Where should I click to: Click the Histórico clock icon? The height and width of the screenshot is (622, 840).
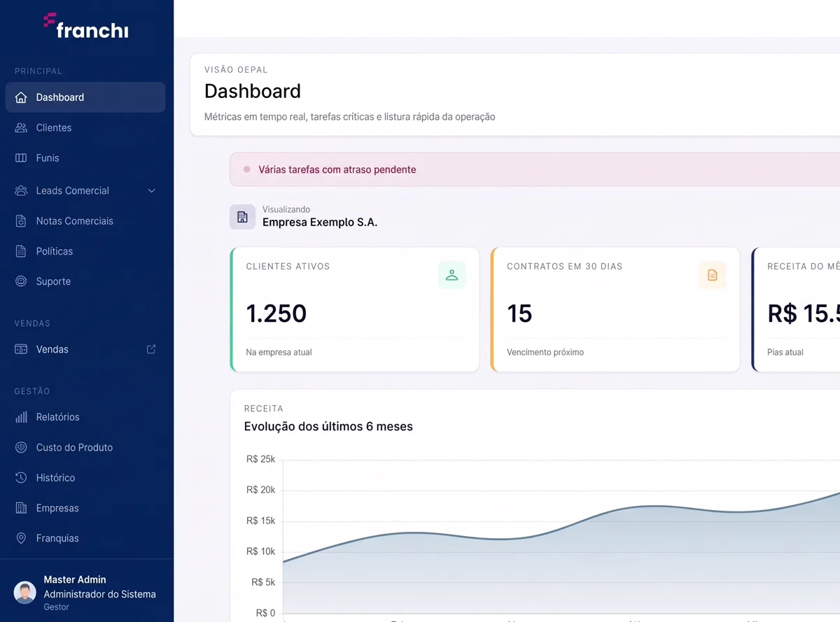tap(21, 478)
